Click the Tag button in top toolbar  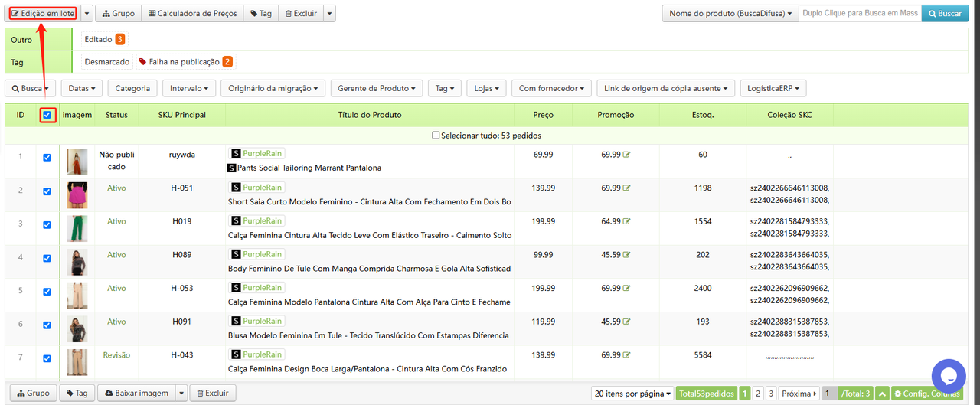(x=260, y=13)
